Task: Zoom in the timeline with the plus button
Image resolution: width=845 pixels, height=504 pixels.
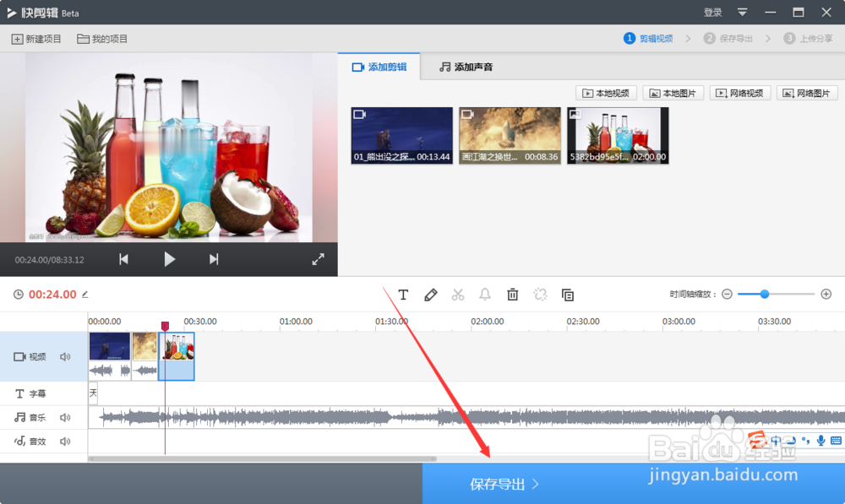Action: pos(826,294)
